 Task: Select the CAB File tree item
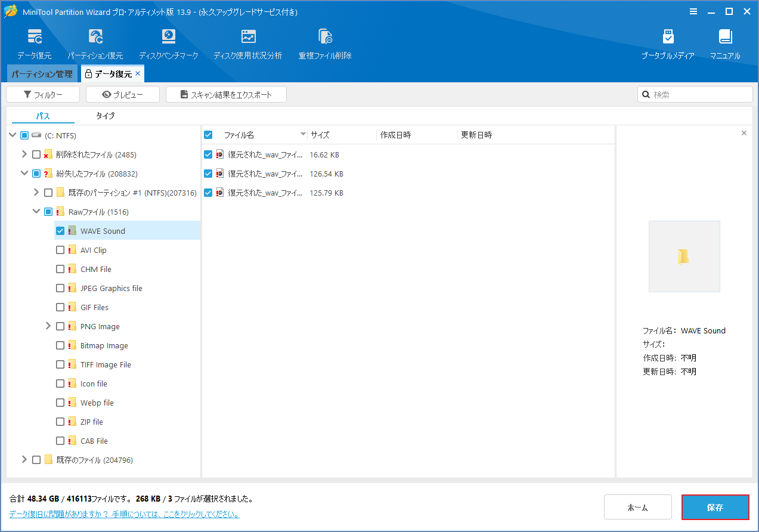pyautogui.click(x=94, y=441)
